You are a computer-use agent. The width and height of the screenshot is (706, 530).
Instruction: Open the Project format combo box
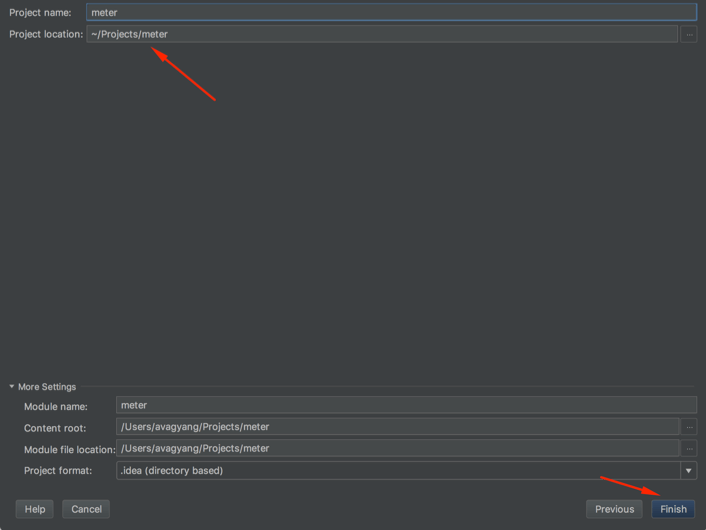[397, 470]
